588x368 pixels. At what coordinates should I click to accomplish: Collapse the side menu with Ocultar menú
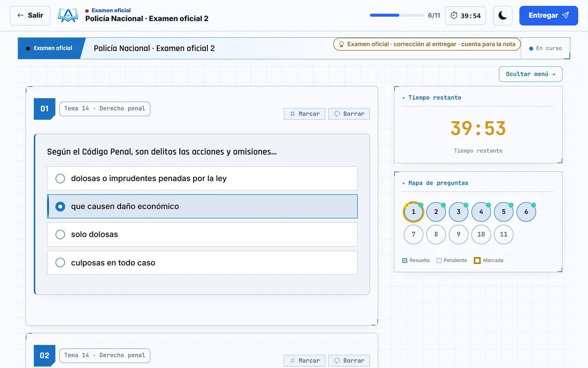tap(531, 74)
